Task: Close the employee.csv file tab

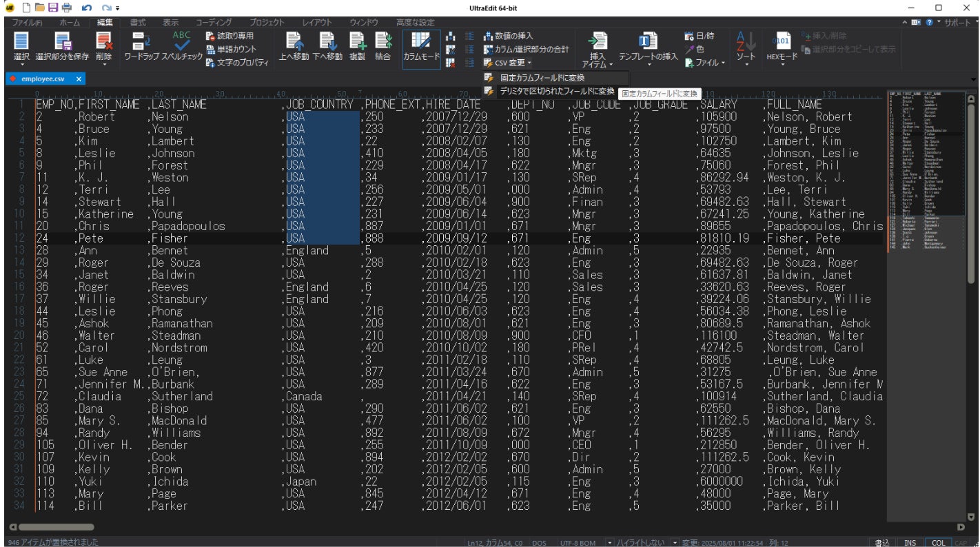Action: (x=79, y=79)
